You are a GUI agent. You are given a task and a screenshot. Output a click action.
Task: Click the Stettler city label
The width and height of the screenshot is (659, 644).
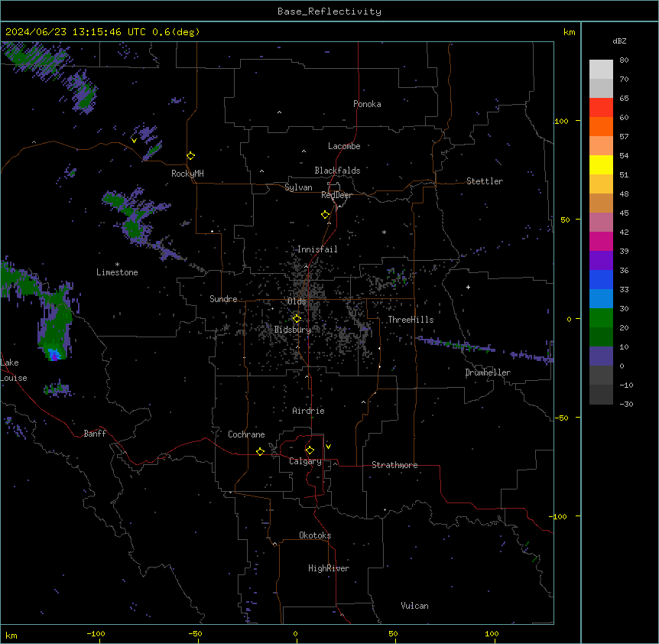(485, 181)
